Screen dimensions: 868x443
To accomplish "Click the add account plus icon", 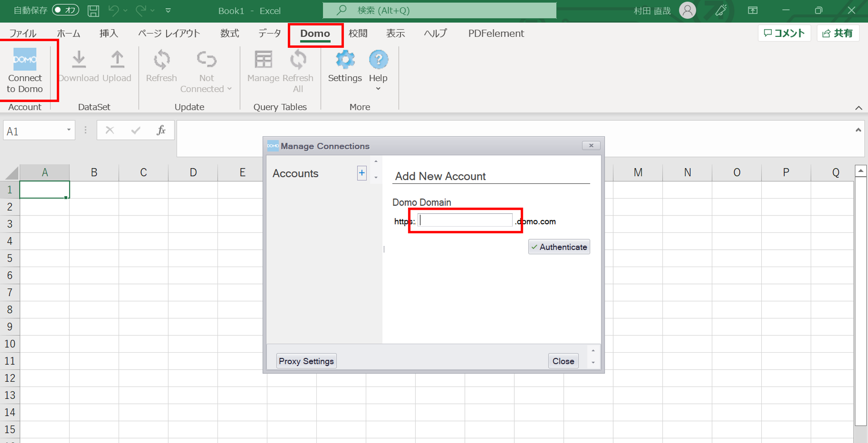I will coord(362,173).
